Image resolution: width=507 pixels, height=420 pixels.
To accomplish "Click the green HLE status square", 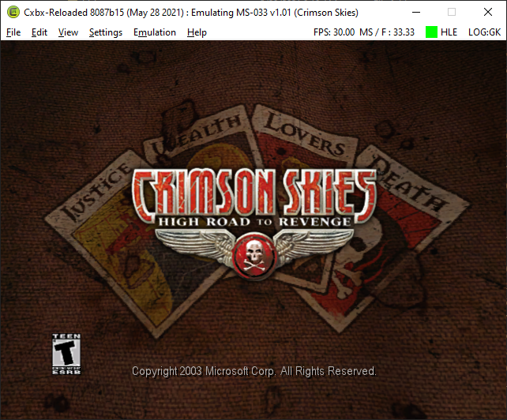I will [x=431, y=32].
